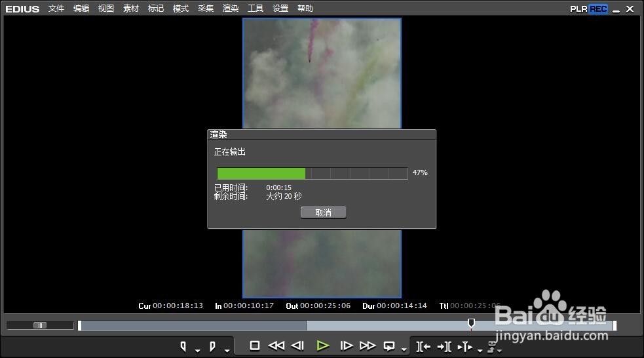
Task: Open the Loop playback dropdown arrow
Action: tap(403, 351)
